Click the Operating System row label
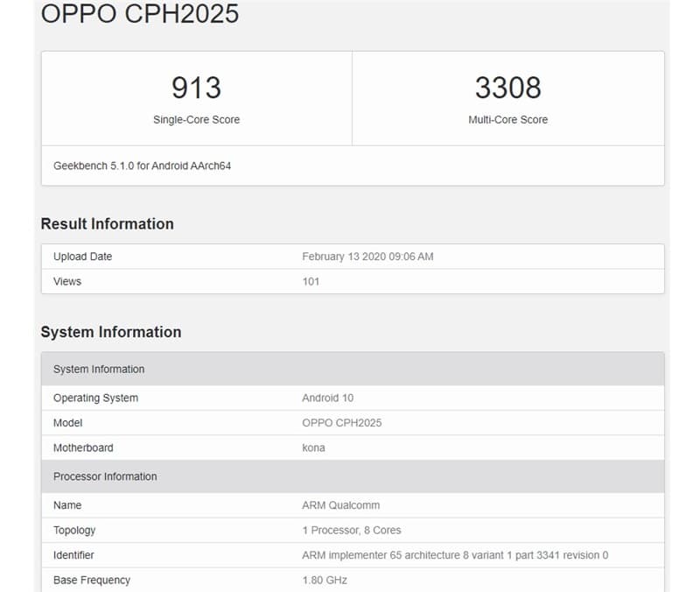This screenshot has height=592, width=700. pyautogui.click(x=95, y=398)
